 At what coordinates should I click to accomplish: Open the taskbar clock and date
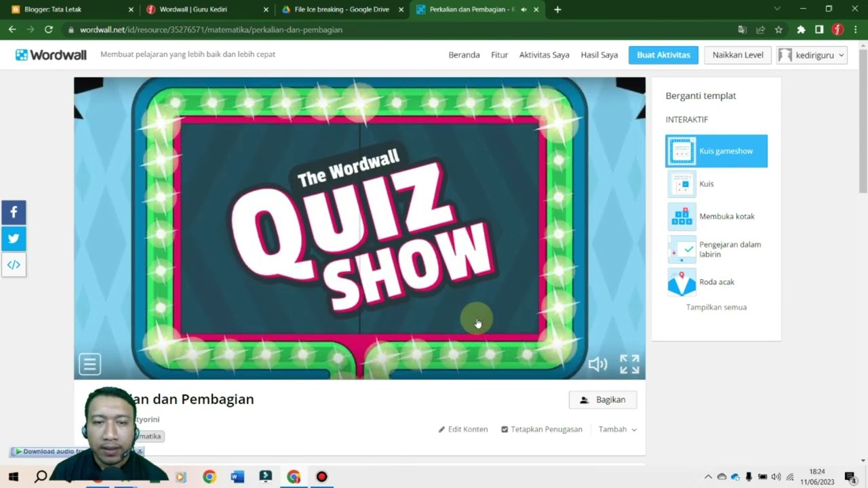coord(817,476)
